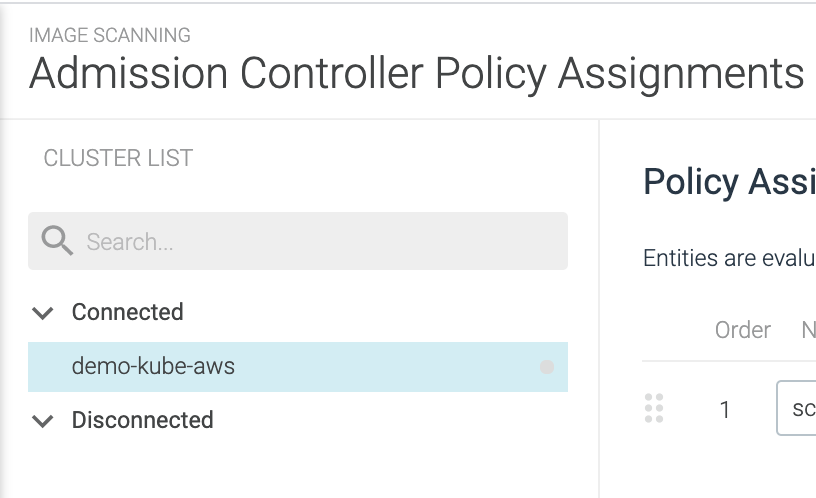The width and height of the screenshot is (816, 498).
Task: Select the demo-kube-aws cluster
Action: tap(153, 366)
